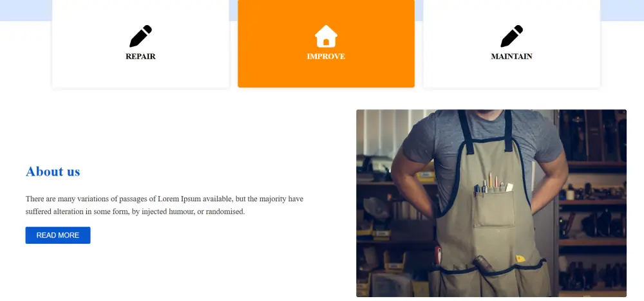Click the light blue banner strip at top right

tap(622, 10)
